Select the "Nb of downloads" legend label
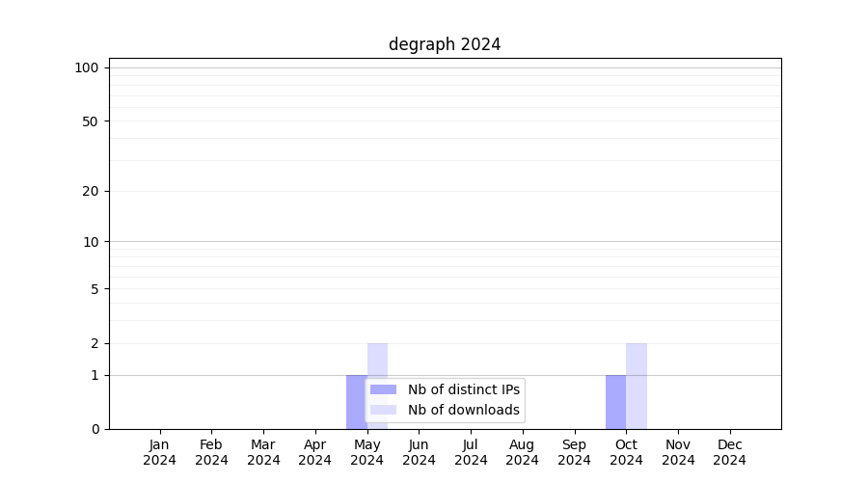 tap(463, 410)
